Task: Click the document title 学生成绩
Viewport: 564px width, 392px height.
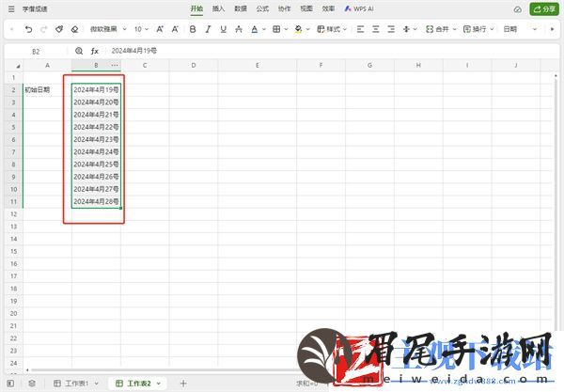Action: [x=35, y=9]
